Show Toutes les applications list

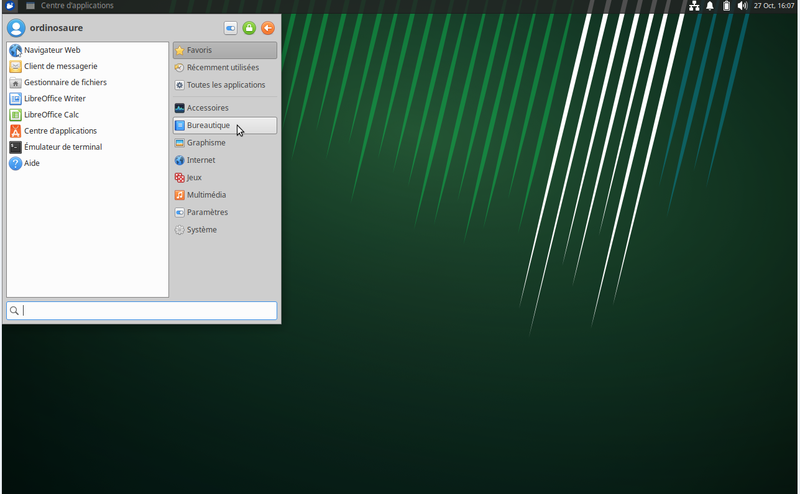click(224, 85)
